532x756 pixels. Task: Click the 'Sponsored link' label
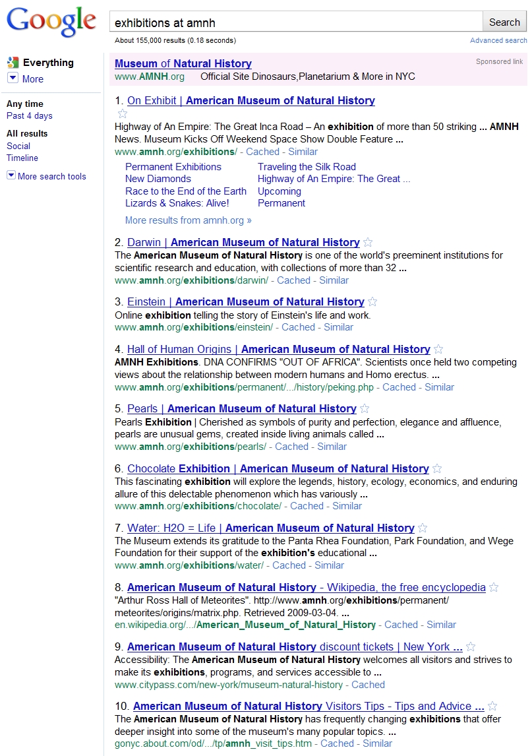499,61
